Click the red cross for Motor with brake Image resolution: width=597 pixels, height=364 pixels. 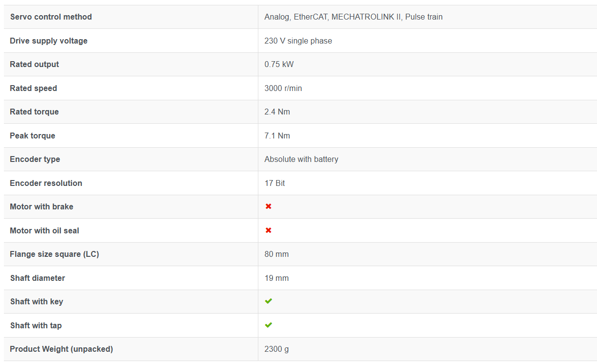coord(268,206)
